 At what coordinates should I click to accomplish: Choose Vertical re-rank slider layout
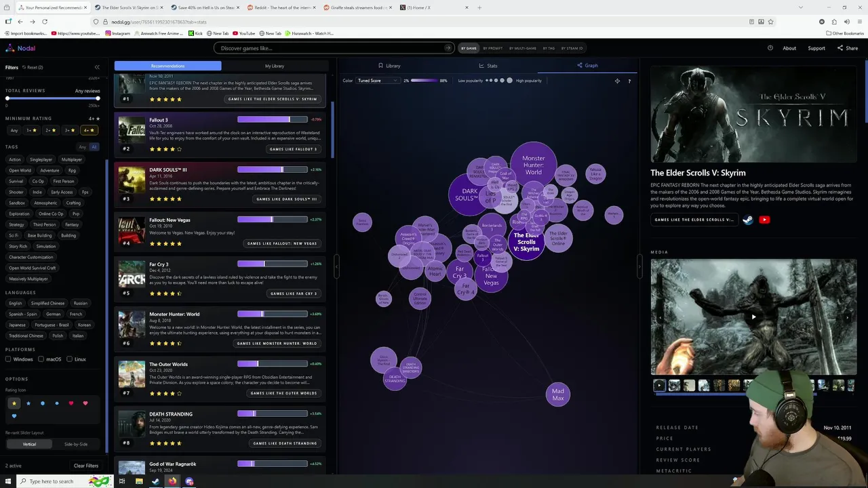coord(29,444)
